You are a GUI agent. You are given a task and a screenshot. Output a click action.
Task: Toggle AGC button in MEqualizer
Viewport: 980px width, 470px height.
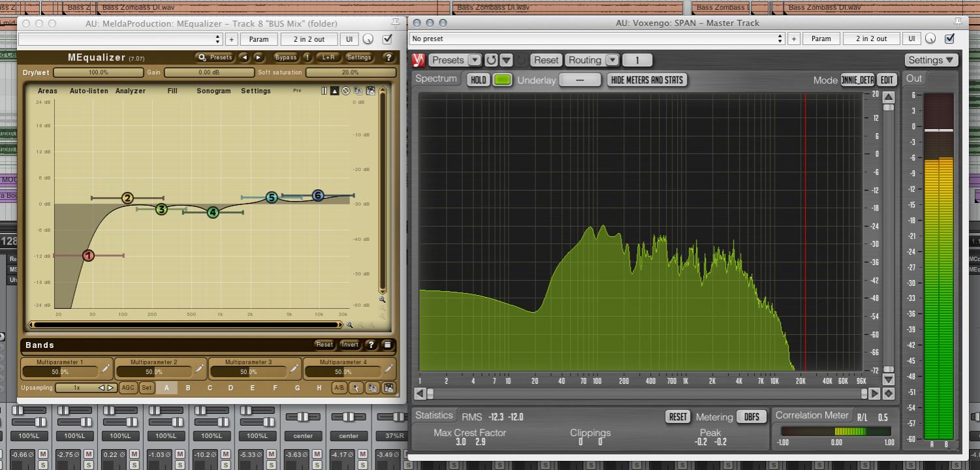click(x=128, y=388)
